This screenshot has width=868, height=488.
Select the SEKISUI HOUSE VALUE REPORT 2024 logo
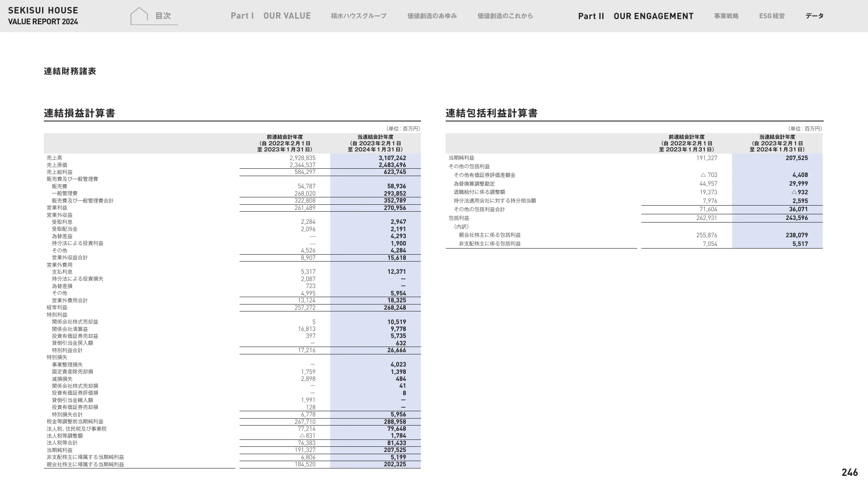43,15
